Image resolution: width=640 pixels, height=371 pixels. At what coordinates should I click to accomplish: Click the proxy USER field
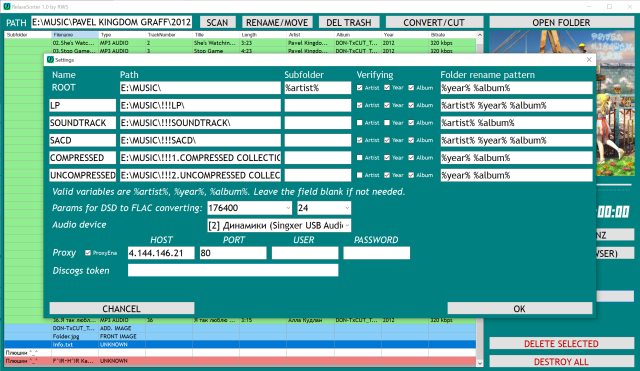[x=305, y=253]
